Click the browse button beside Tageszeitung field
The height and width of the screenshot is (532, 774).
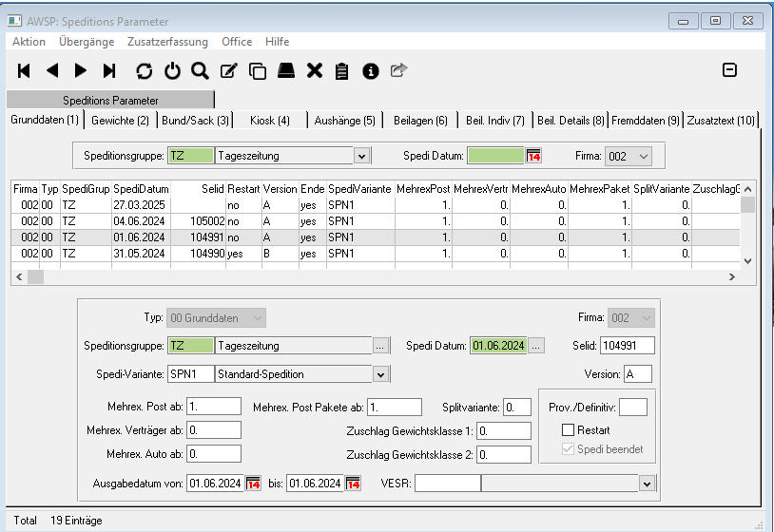381,346
